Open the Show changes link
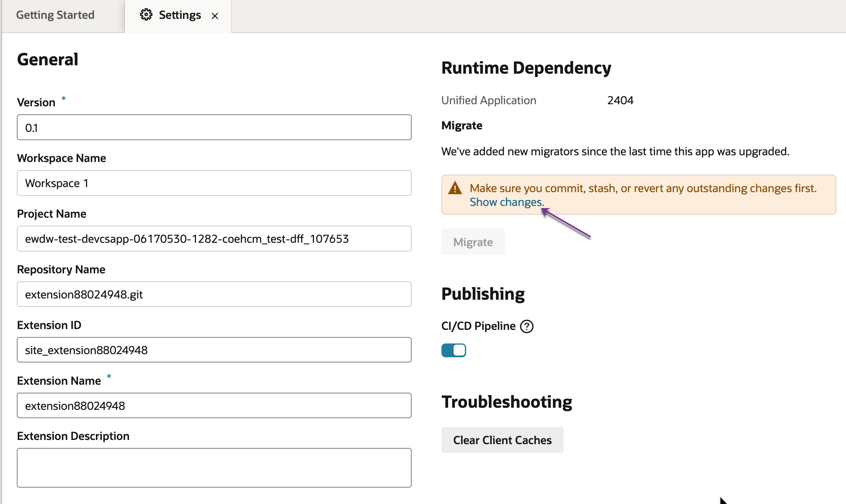 point(506,202)
